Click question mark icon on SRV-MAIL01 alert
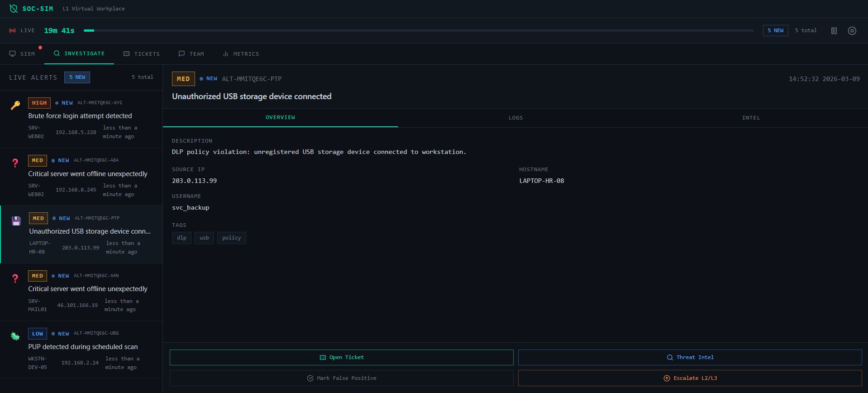This screenshot has height=393, width=868. [15, 278]
